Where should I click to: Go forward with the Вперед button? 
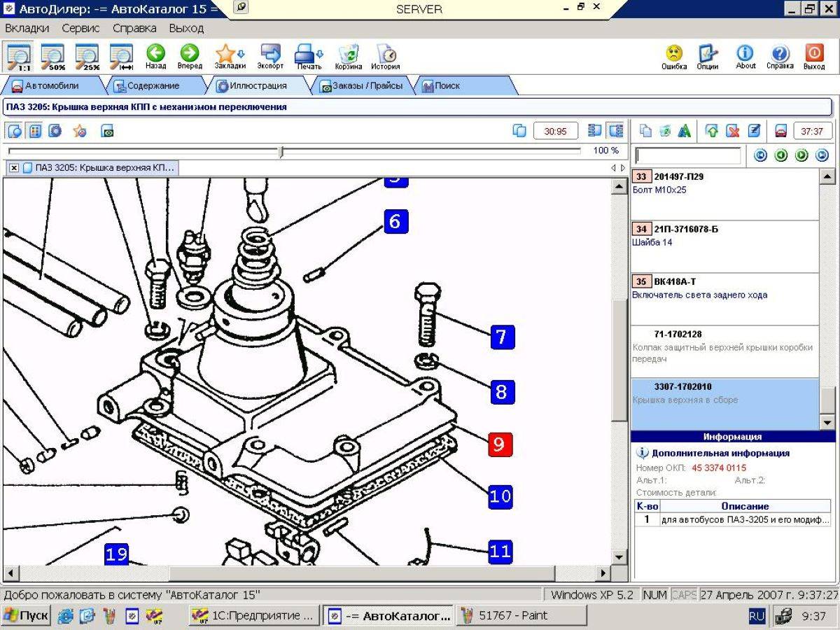click(190, 57)
